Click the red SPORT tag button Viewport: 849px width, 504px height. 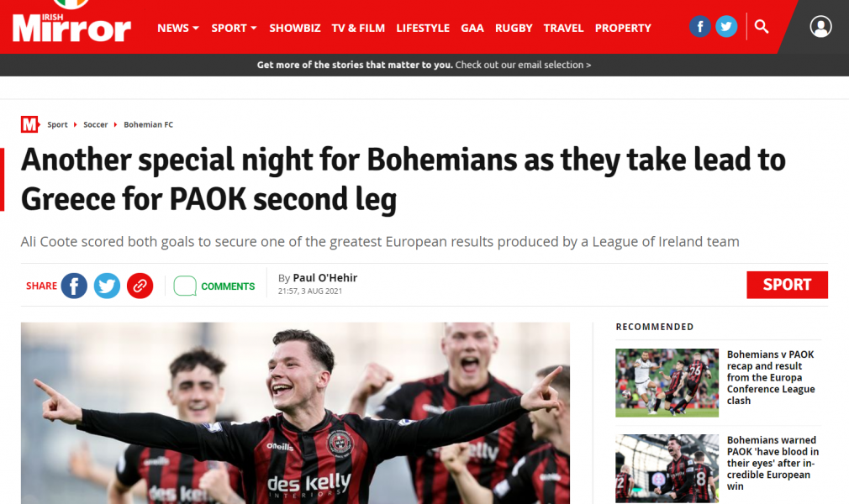coord(787,285)
